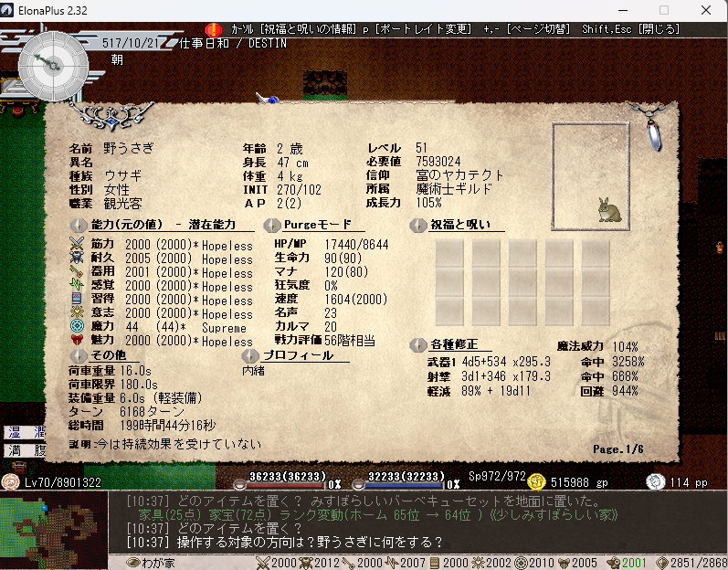
Task: Click the 意志 will sun icon
Action: (x=77, y=311)
